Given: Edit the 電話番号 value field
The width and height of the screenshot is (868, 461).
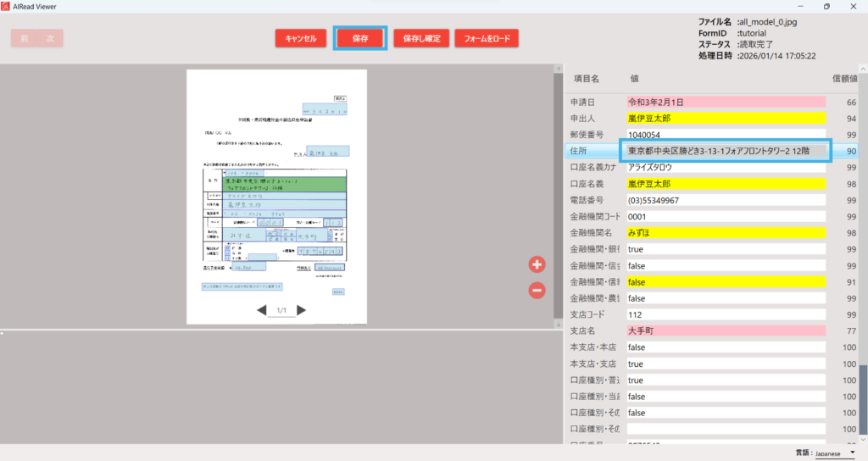Looking at the screenshot, I should tap(725, 200).
